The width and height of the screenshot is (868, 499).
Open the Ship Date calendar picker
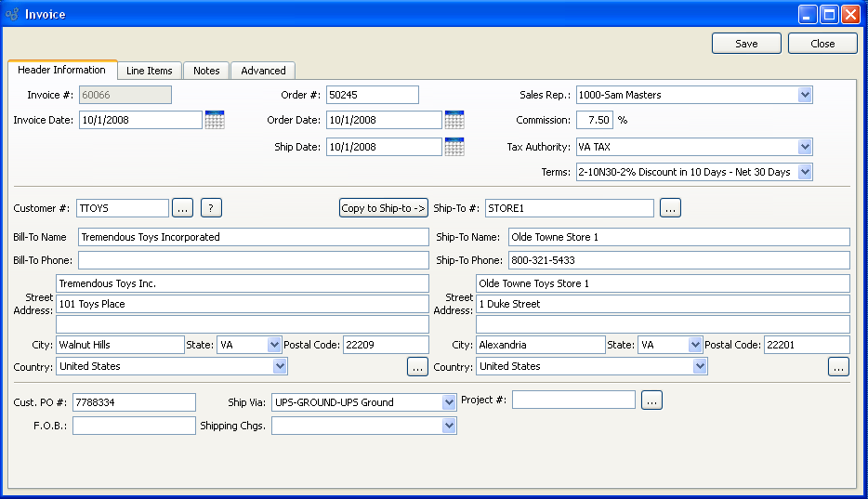pos(454,147)
